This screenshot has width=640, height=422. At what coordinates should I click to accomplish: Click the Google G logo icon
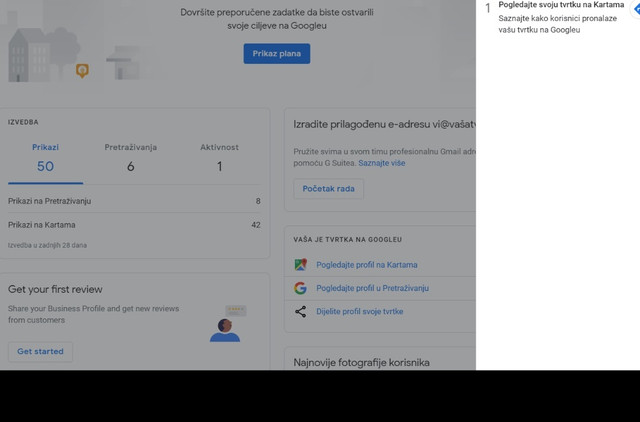tap(300, 288)
